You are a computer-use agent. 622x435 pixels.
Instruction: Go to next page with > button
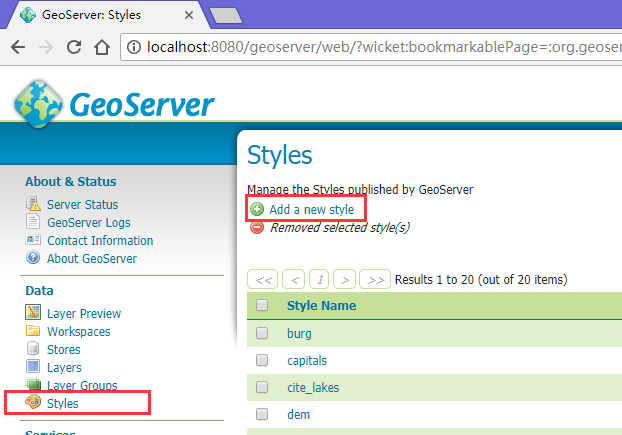click(344, 279)
